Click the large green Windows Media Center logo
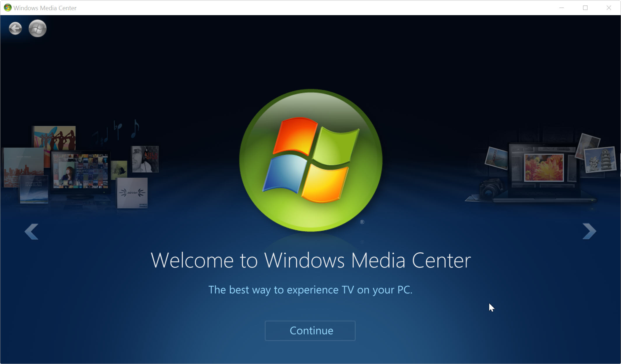Image resolution: width=621 pixels, height=364 pixels. [311, 160]
